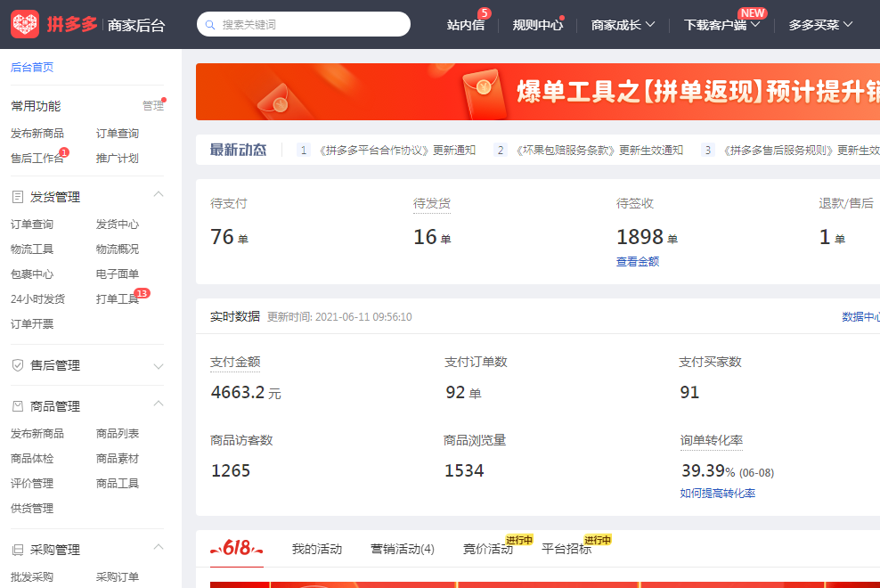The image size is (880, 588).
Task: Open 打单工具 menu item
Action: (118, 298)
